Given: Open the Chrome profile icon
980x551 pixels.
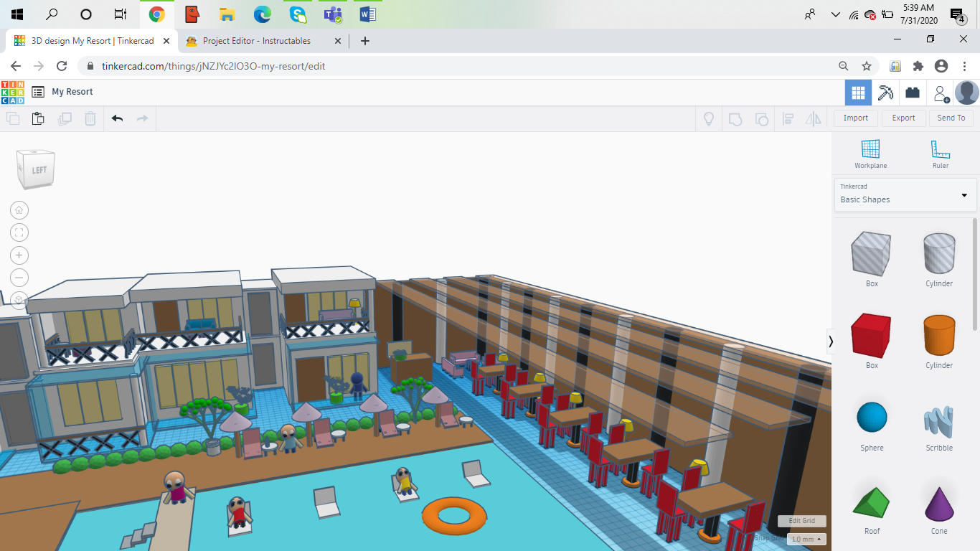Looking at the screenshot, I should (941, 66).
